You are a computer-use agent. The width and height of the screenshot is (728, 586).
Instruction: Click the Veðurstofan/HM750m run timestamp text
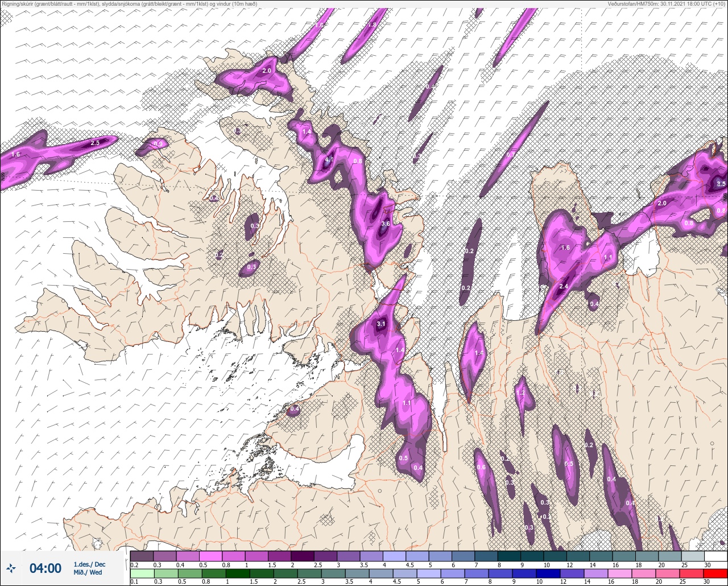point(667,4)
